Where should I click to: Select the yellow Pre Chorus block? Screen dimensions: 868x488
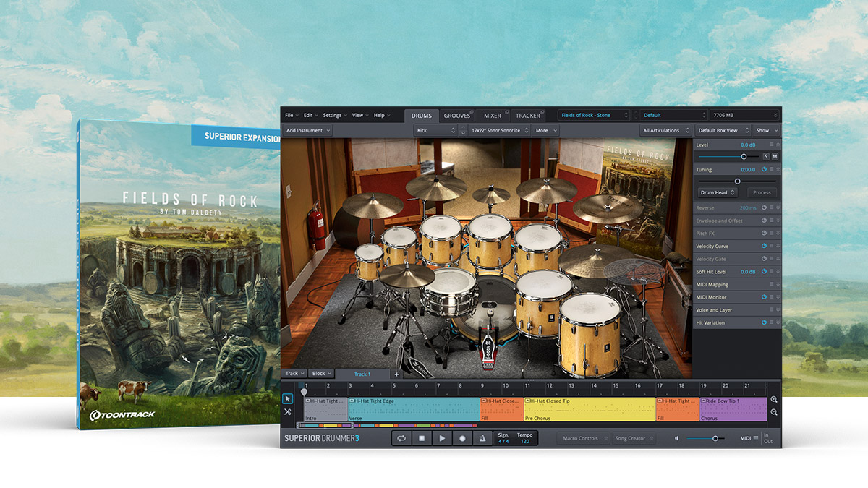pos(589,409)
